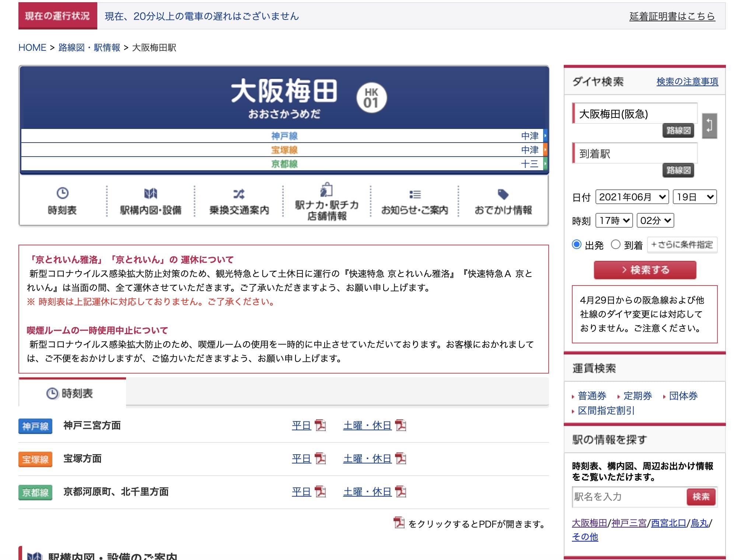The height and width of the screenshot is (560, 734).
Task: Click the 宝塚線 label in station header
Action: coord(284,150)
